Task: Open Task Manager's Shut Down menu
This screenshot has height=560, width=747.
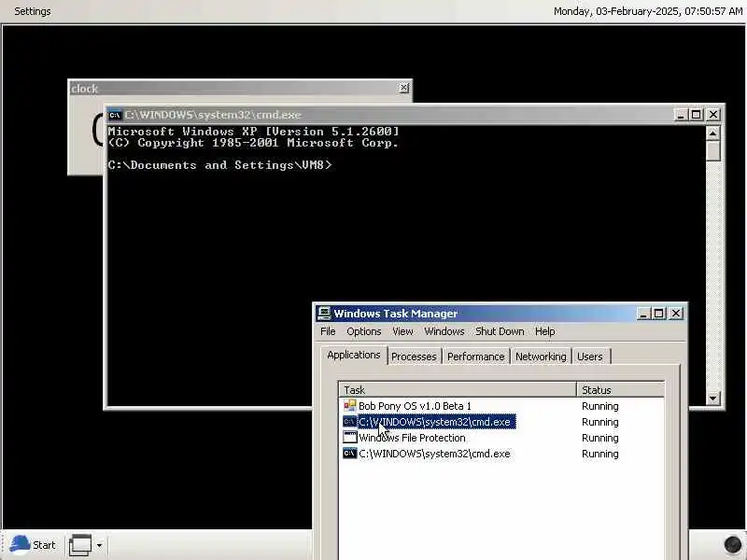Action: pyautogui.click(x=500, y=331)
